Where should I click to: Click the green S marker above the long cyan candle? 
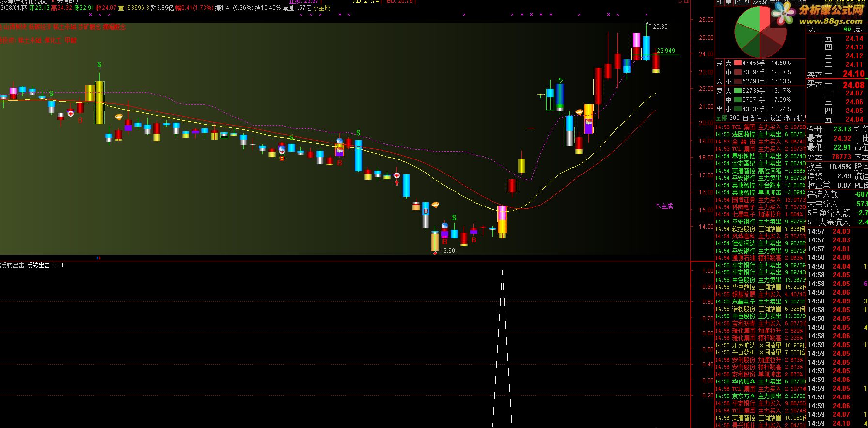pyautogui.click(x=358, y=133)
